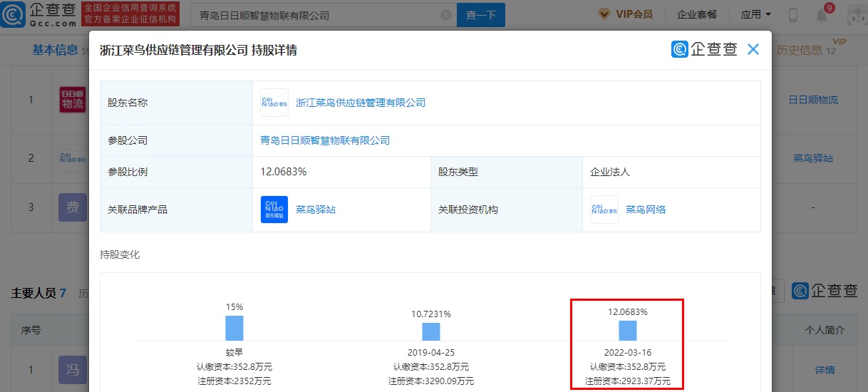This screenshot has height=392, width=868.
Task: Click the Qcc.com logo in the header
Action: pos(39,14)
